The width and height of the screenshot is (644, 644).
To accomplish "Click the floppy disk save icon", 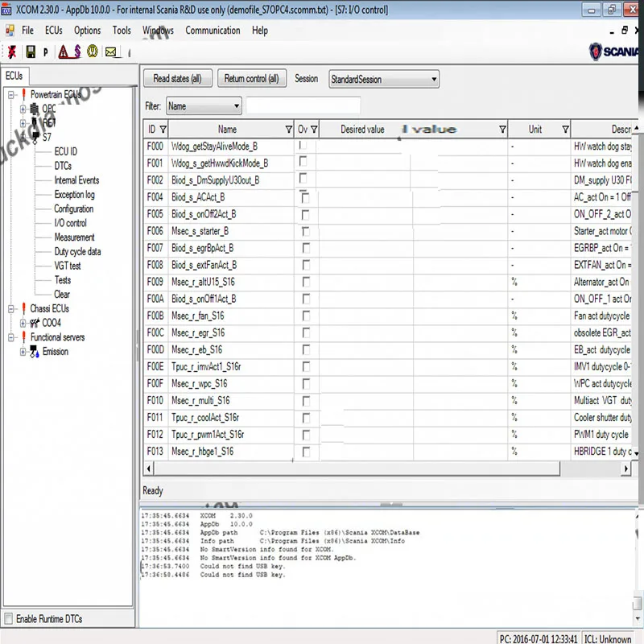I will (31, 52).
